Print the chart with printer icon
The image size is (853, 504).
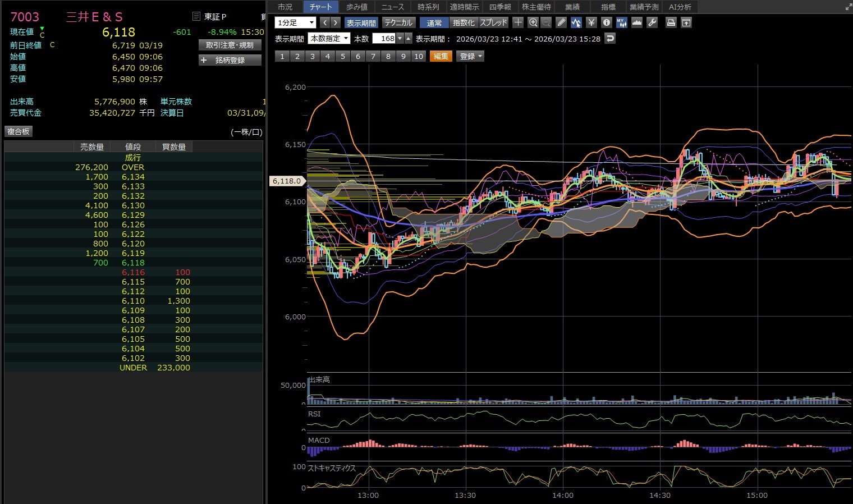(x=671, y=22)
